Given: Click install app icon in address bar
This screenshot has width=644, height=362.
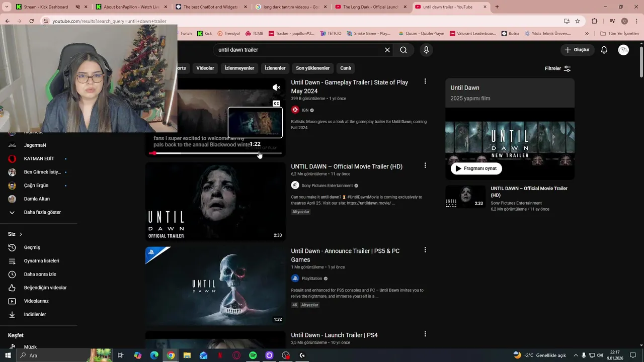Looking at the screenshot, I should pyautogui.click(x=567, y=21).
